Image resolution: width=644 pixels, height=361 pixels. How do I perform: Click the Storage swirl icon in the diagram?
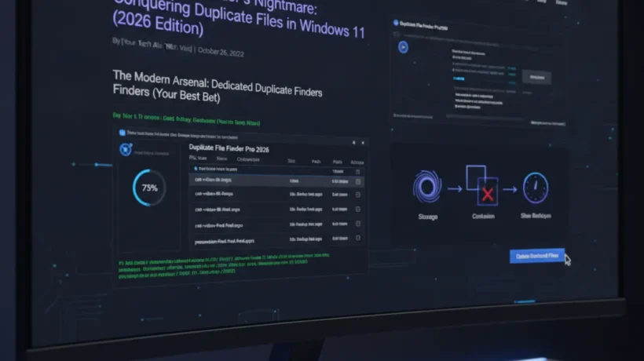[427, 187]
